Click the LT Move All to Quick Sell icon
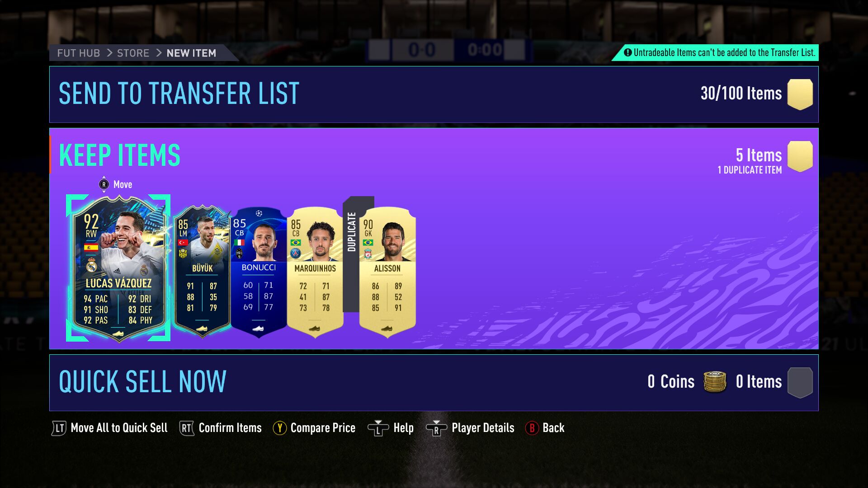This screenshot has height=488, width=868. [x=59, y=428]
